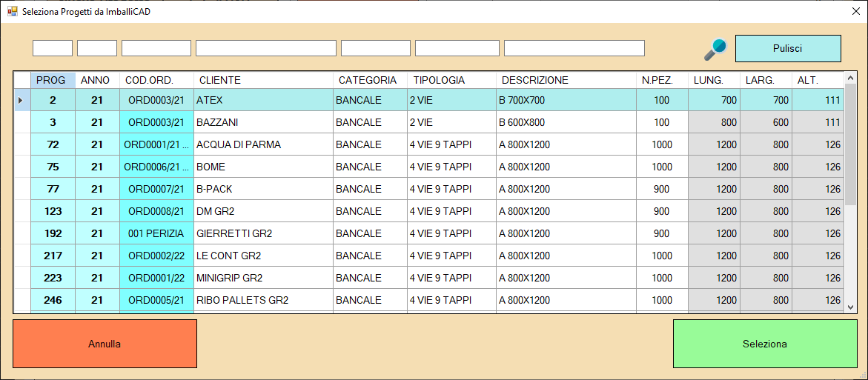868x380 pixels.
Task: Click the TIPOLOGIA column header
Action: pos(451,80)
